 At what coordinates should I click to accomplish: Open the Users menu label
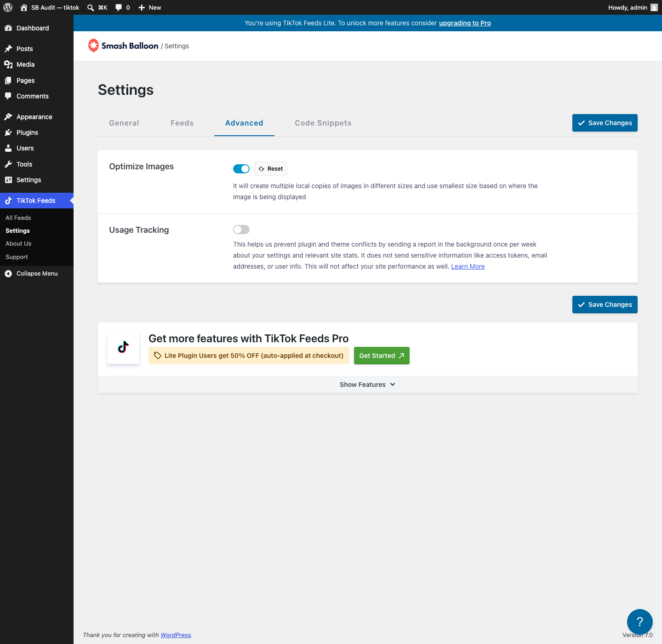coord(25,148)
